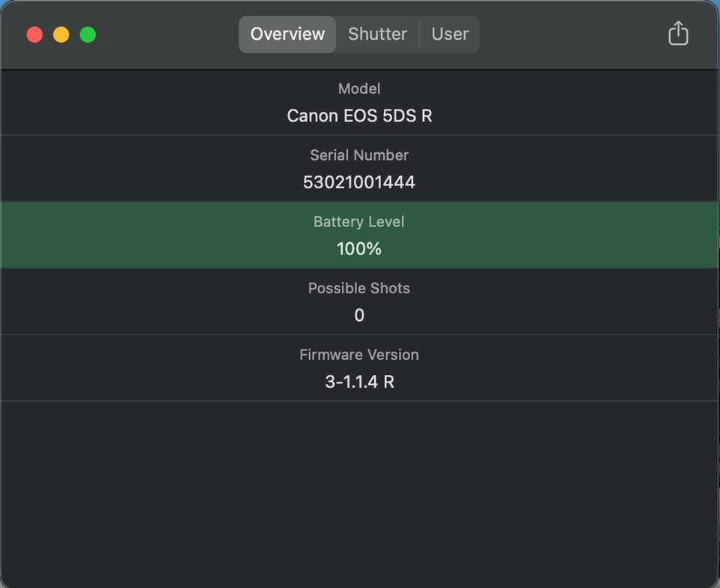The height and width of the screenshot is (588, 720).
Task: Click the Model label
Action: point(359,88)
